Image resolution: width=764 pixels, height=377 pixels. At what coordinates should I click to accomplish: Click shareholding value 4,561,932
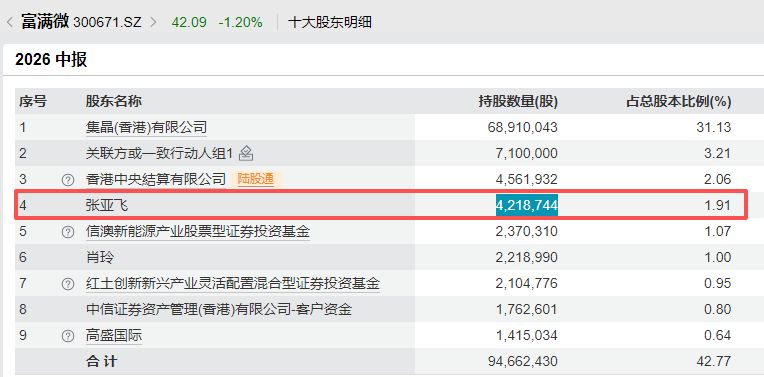tap(527, 180)
